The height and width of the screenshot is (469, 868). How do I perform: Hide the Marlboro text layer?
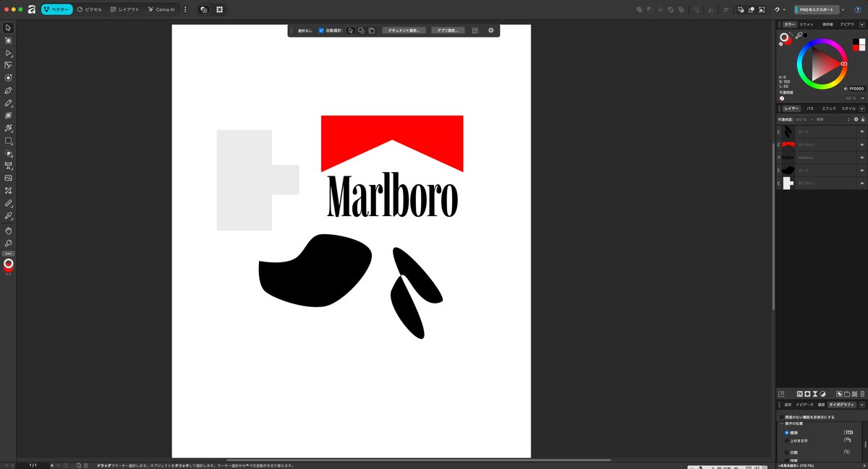click(x=862, y=157)
